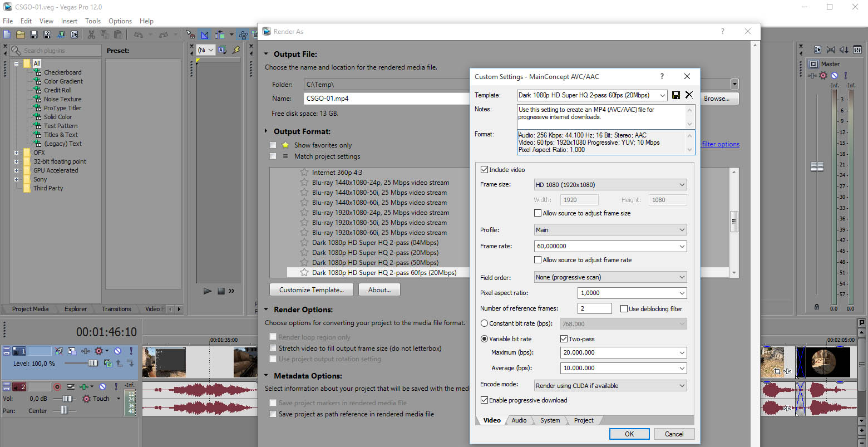Click Bypass Motion Blur on video track 1
868x447 pixels.
(x=58, y=351)
